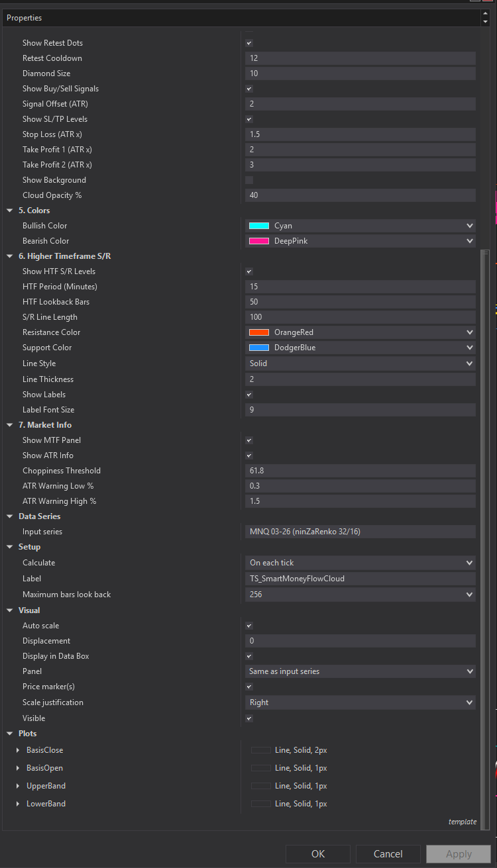Click Signal Offset (ATR) field

pos(360,104)
